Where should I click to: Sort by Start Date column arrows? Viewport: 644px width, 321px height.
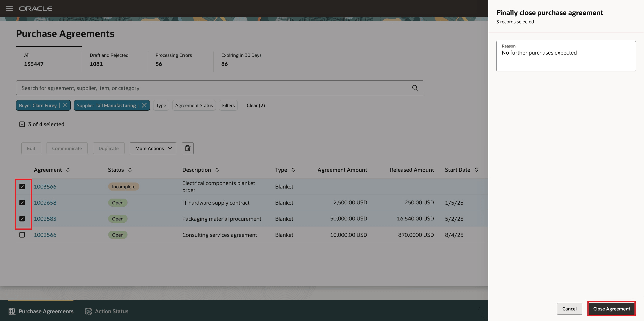[x=476, y=170]
